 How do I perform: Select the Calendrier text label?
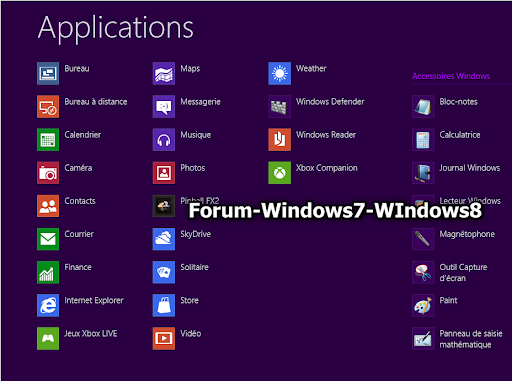[x=83, y=135]
